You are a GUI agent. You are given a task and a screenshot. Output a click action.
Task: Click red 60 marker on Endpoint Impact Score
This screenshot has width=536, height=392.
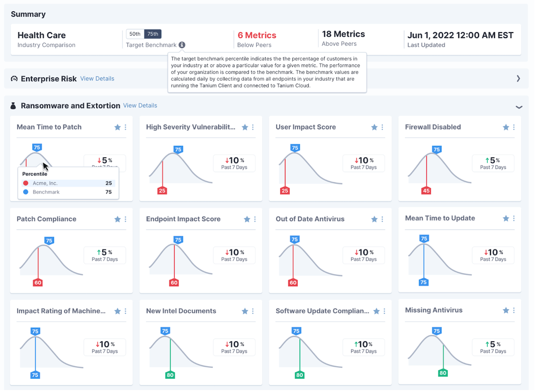[x=174, y=283]
